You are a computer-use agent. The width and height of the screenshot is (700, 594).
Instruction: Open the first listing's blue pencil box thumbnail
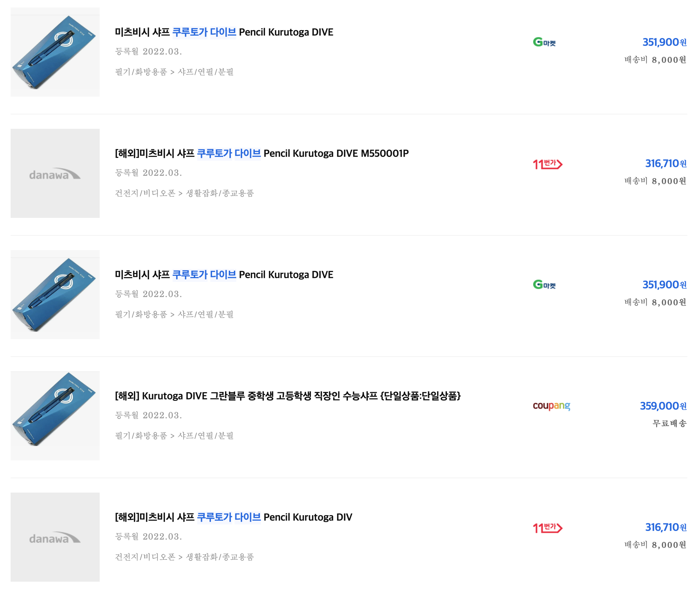[55, 52]
